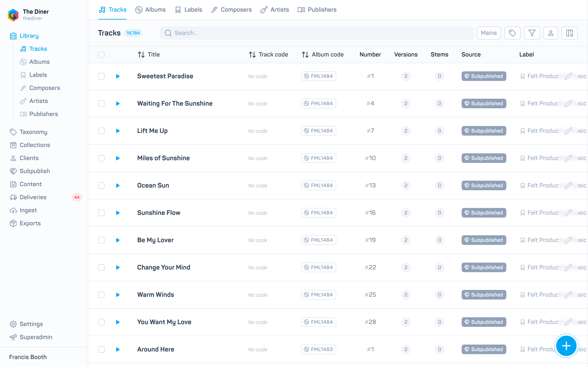The height and width of the screenshot is (367, 588).
Task: Open Deliveries in the sidebar
Action: [33, 197]
